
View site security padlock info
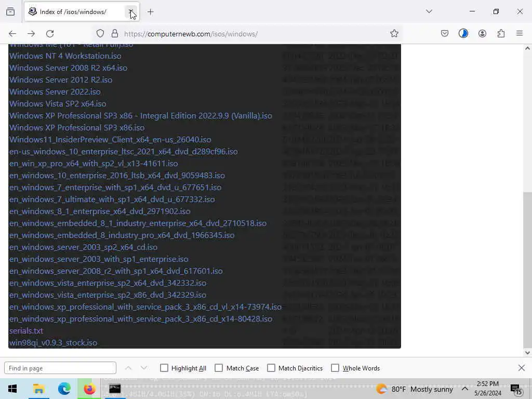point(115,34)
